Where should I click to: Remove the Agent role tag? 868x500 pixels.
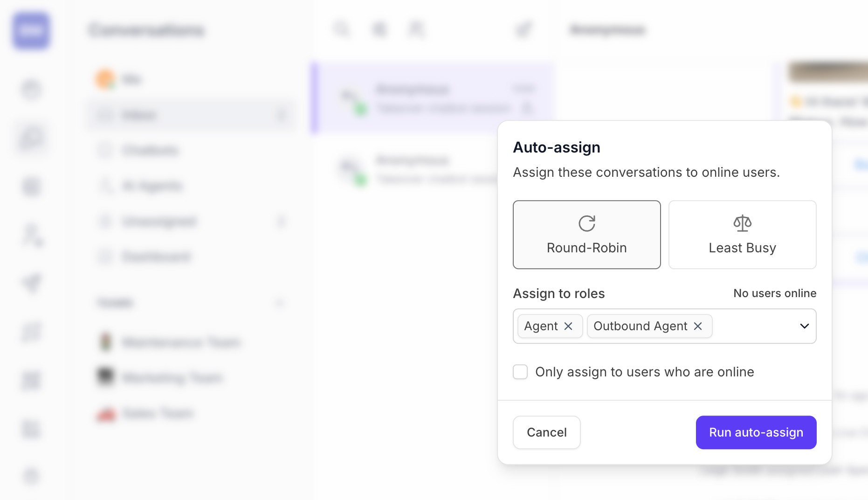coord(568,326)
